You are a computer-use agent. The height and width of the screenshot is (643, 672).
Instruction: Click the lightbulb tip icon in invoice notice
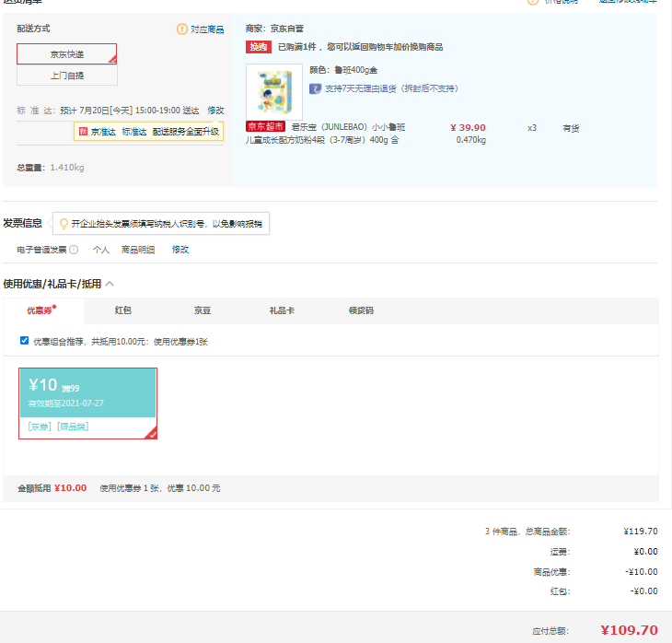pyautogui.click(x=64, y=224)
